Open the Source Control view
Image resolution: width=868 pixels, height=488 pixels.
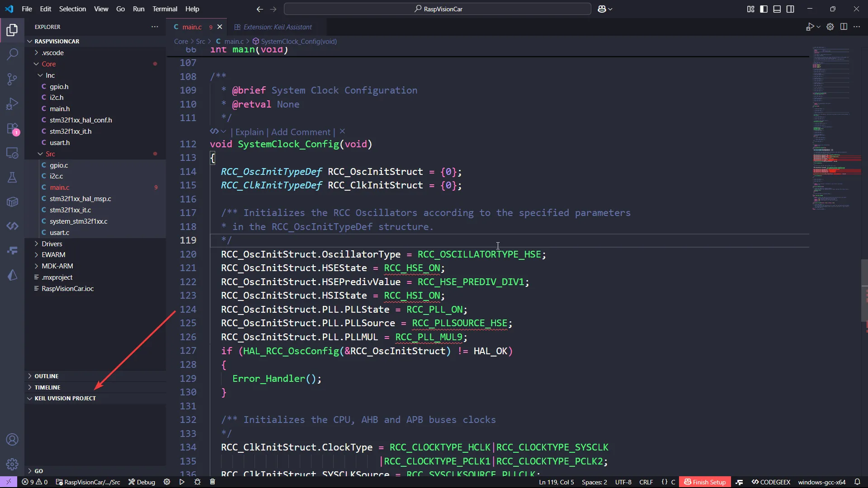[x=12, y=80]
